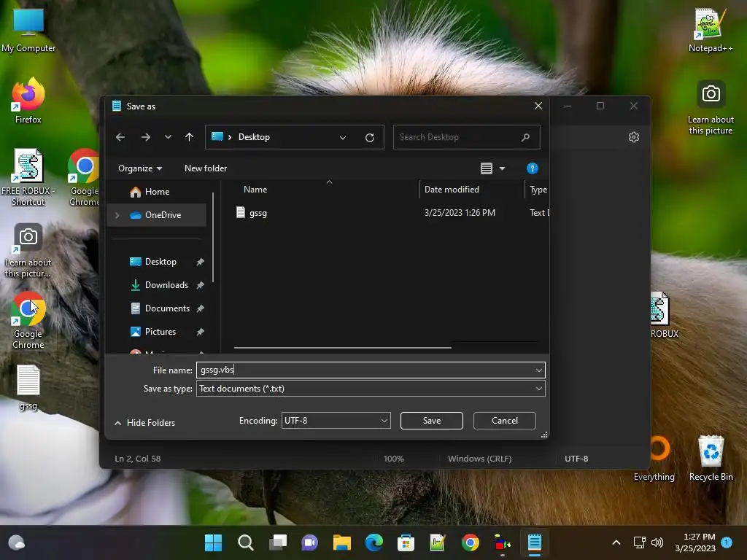Open File Explorer from the taskbar
Screen dimensions: 747x560
(341, 542)
